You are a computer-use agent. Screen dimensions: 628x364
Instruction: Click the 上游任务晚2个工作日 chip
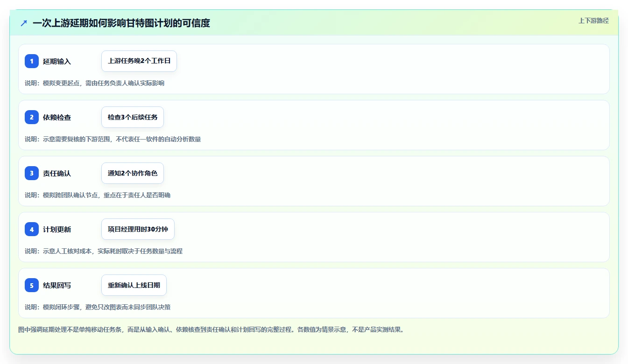pos(139,61)
